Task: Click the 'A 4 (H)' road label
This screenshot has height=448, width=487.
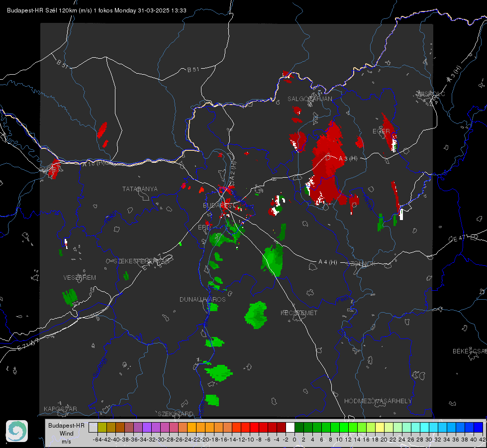Action: tap(328, 262)
